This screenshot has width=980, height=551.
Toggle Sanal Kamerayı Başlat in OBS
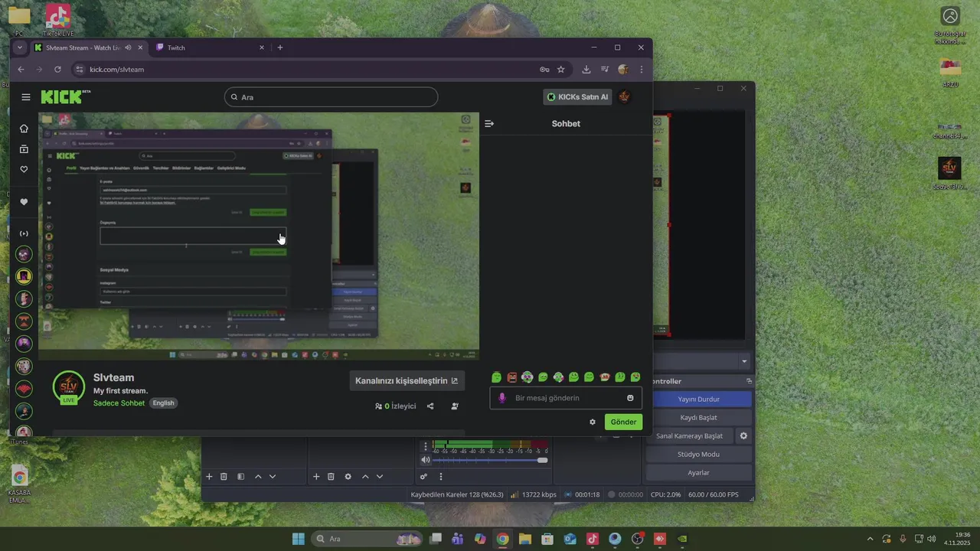(x=689, y=436)
